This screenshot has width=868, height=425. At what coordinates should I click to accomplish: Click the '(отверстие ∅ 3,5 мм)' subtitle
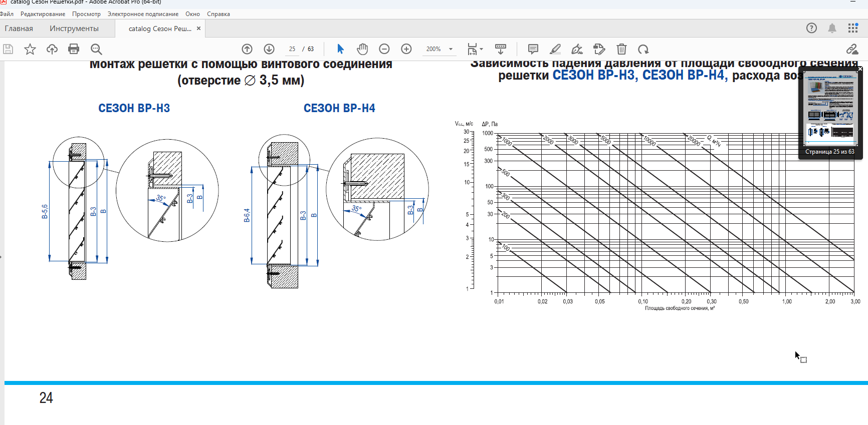tap(241, 81)
